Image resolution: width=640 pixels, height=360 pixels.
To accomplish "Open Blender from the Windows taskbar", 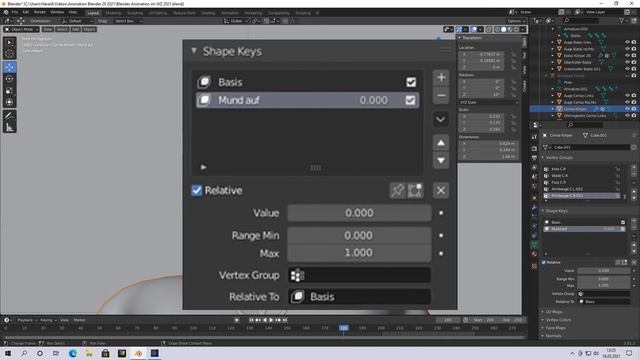I will click(138, 353).
